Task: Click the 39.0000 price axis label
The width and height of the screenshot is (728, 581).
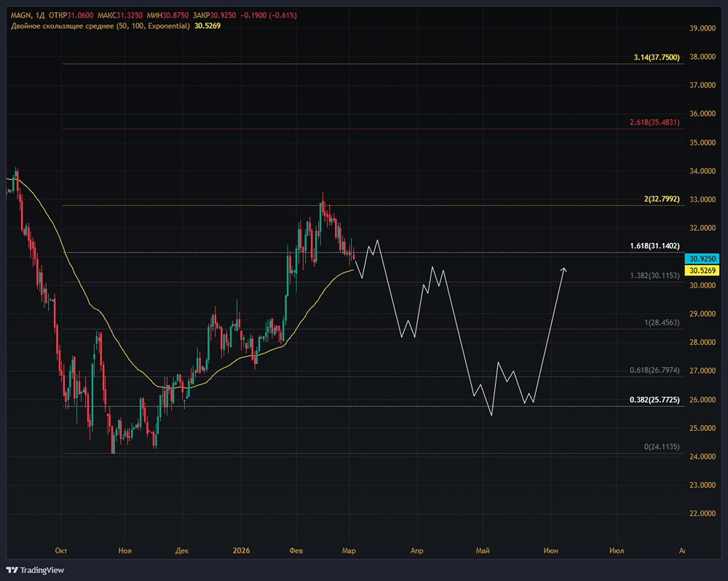Action: (x=703, y=28)
